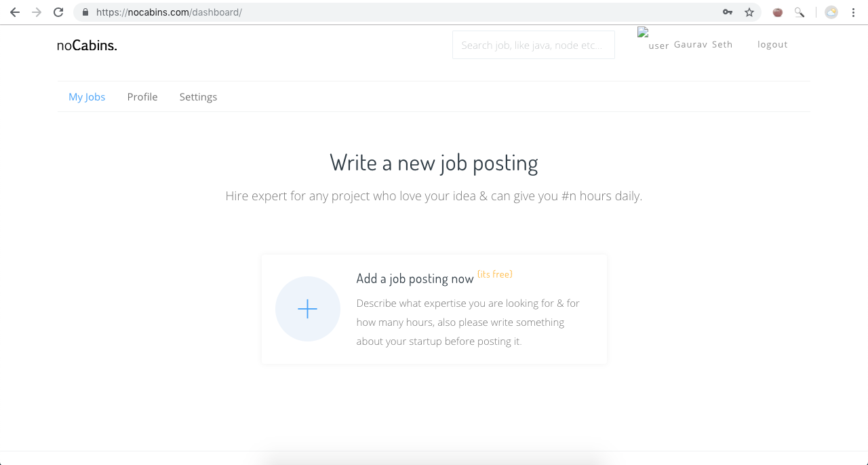Click the Hire expert for any project subtitle

pos(434,196)
